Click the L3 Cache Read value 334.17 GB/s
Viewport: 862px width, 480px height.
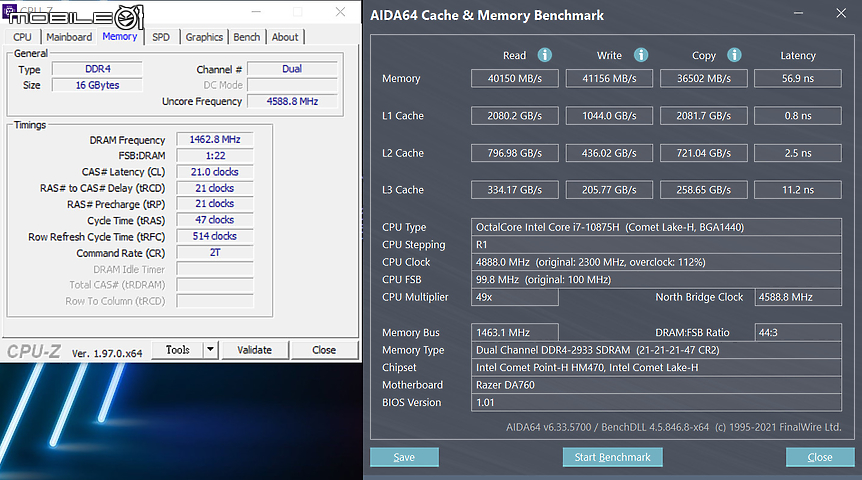point(515,190)
